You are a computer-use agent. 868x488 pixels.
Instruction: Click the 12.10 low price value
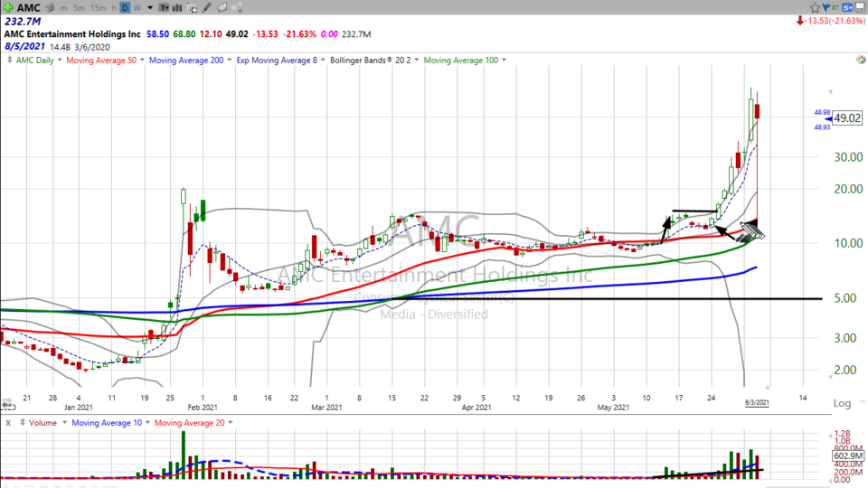tap(211, 33)
